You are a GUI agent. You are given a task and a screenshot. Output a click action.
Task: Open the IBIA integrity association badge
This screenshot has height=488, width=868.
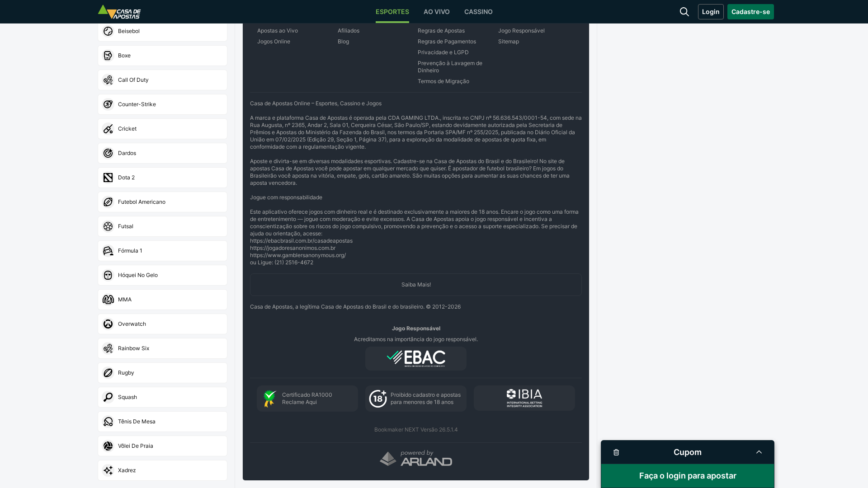click(524, 398)
